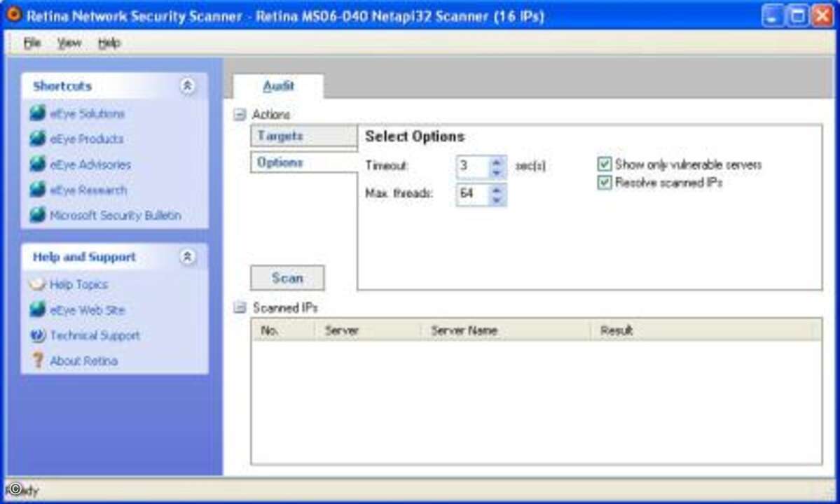Sort by the Server column header
This screenshot has width=840, height=504.
point(368,330)
